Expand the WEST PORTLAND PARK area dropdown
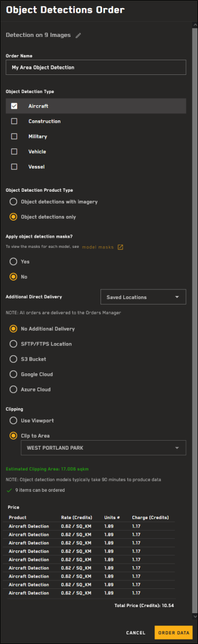 [x=104, y=448]
